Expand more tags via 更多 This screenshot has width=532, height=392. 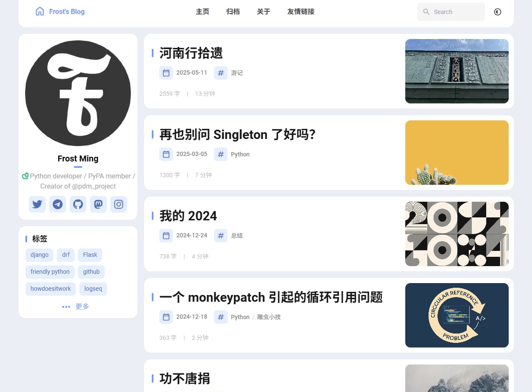point(76,306)
